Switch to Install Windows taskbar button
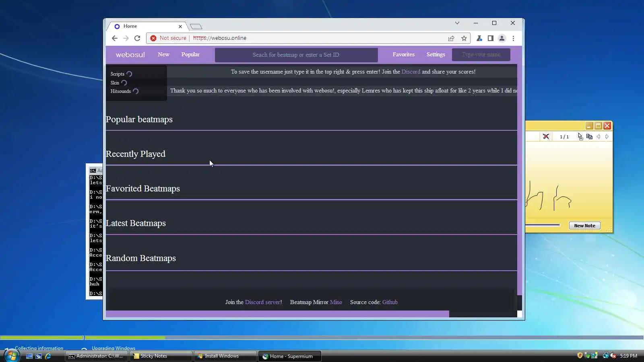 [x=225, y=356]
